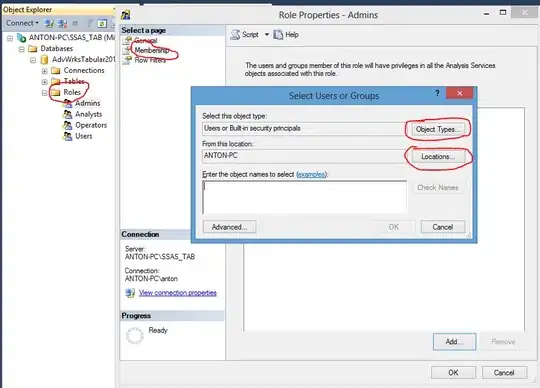Switch to the Membership page
The width and height of the screenshot is (540, 388).
pyautogui.click(x=152, y=50)
